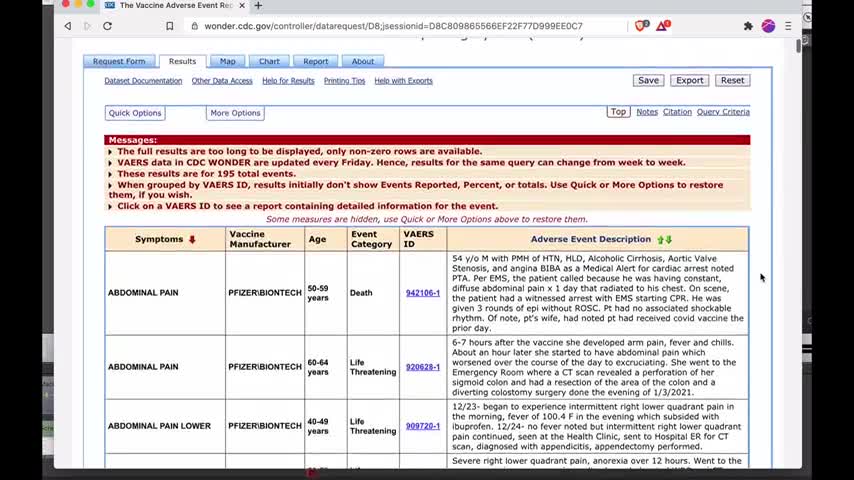Select the Results tab
This screenshot has width=854, height=480.
(182, 61)
